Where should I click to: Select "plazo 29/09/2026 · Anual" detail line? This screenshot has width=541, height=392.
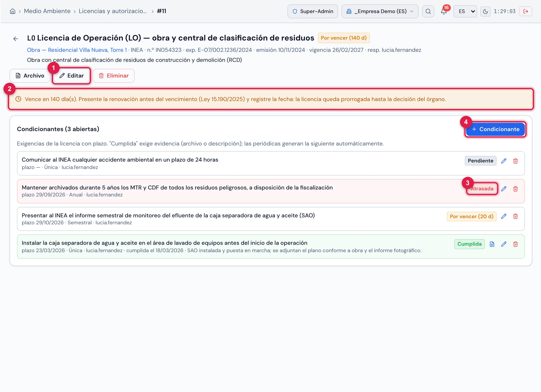pyautogui.click(x=72, y=195)
